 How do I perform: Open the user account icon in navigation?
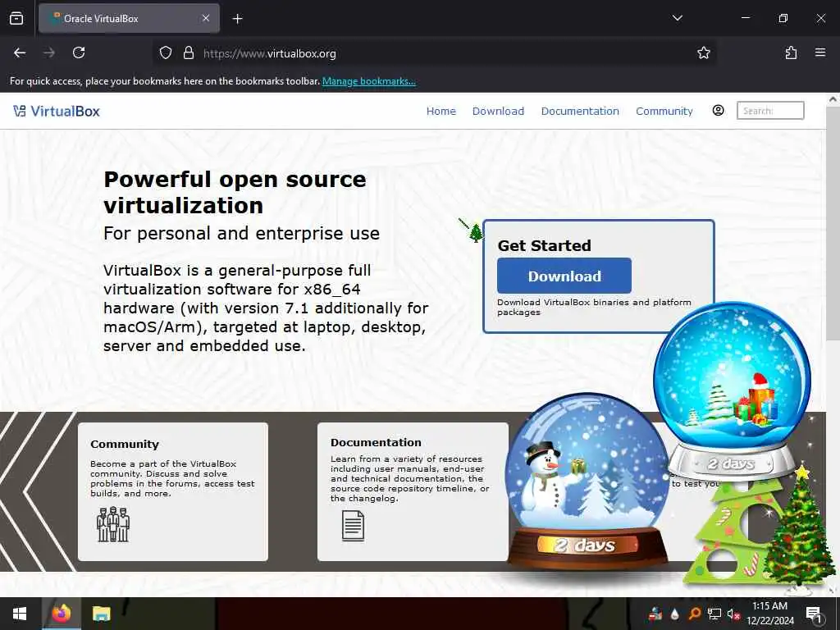point(718,111)
